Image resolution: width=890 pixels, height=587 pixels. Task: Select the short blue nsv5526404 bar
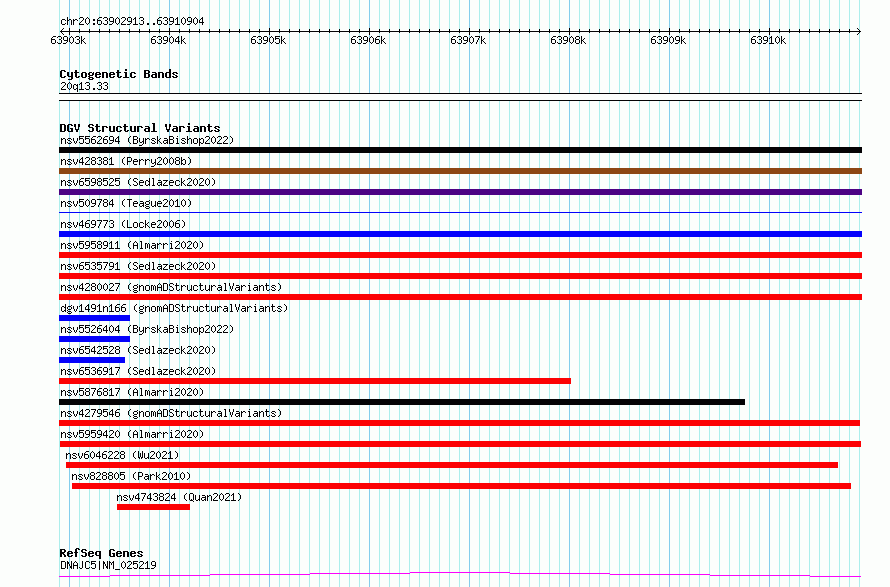click(94, 339)
